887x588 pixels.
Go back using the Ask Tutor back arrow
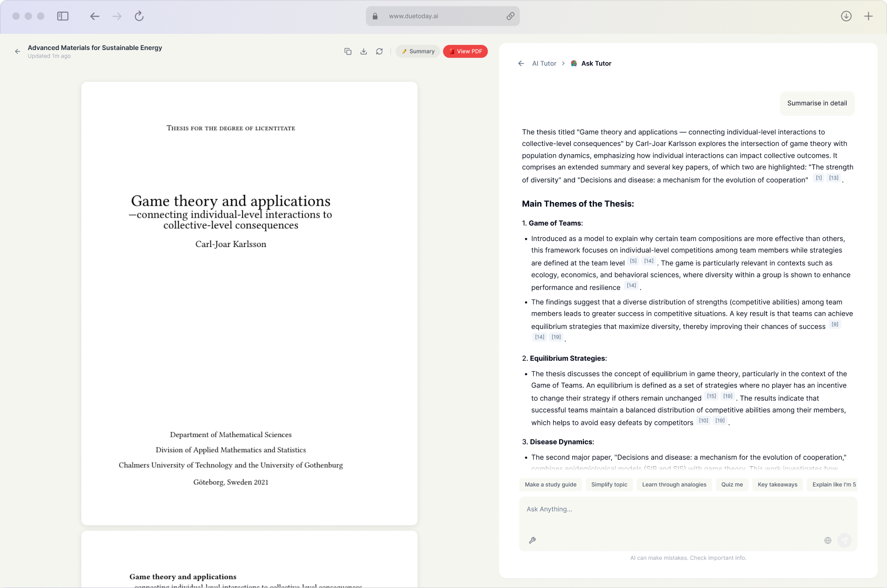click(521, 63)
